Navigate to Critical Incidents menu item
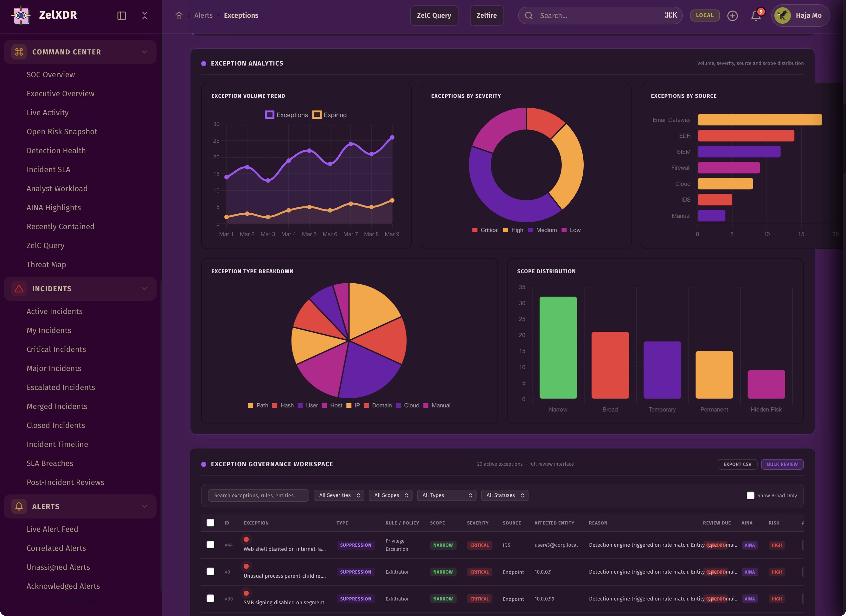 pyautogui.click(x=56, y=349)
